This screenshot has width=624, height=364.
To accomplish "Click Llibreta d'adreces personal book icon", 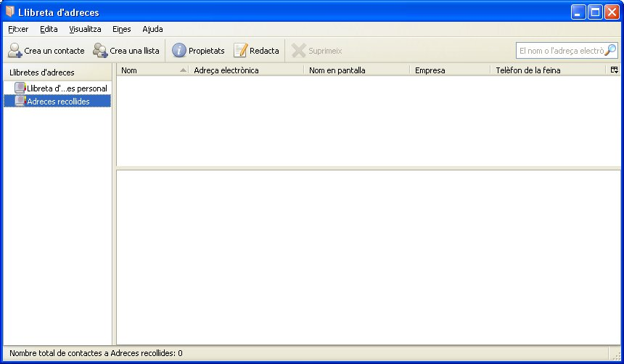I will [x=20, y=88].
